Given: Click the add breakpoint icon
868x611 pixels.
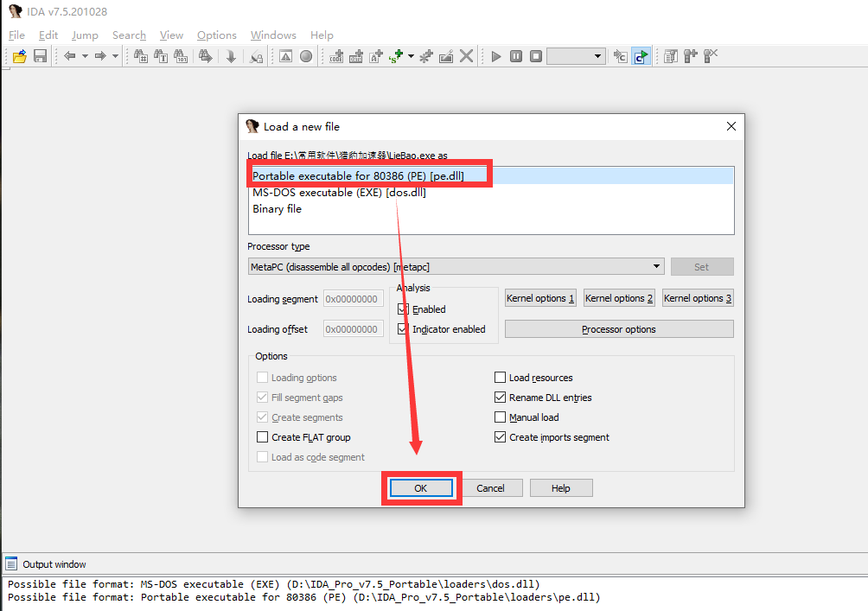Looking at the screenshot, I should (x=690, y=56).
